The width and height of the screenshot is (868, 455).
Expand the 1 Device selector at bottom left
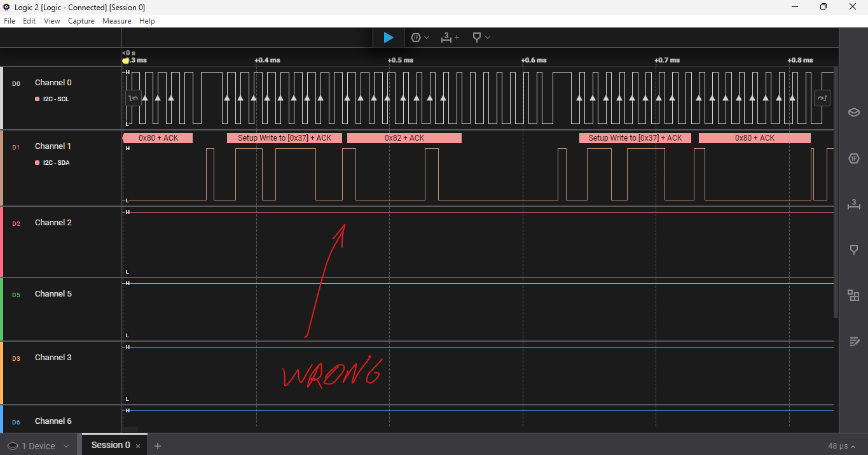point(38,445)
